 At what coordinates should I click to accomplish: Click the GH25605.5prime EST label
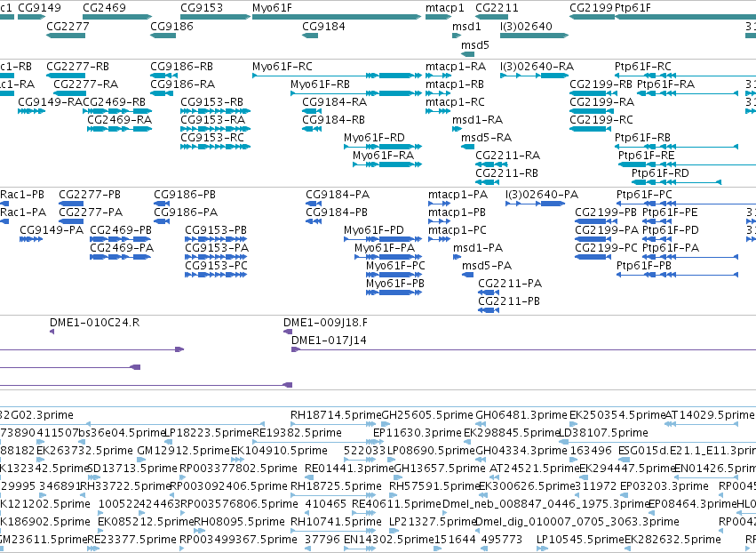tap(427, 415)
